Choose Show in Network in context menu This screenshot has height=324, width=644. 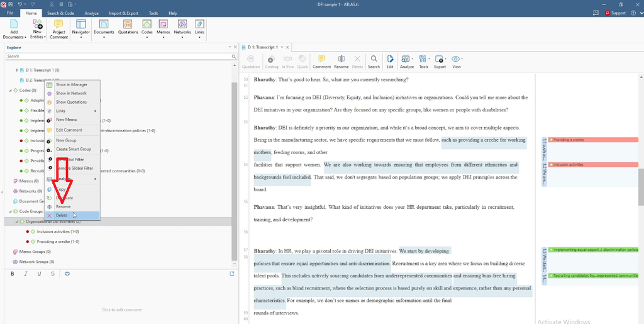tap(72, 93)
